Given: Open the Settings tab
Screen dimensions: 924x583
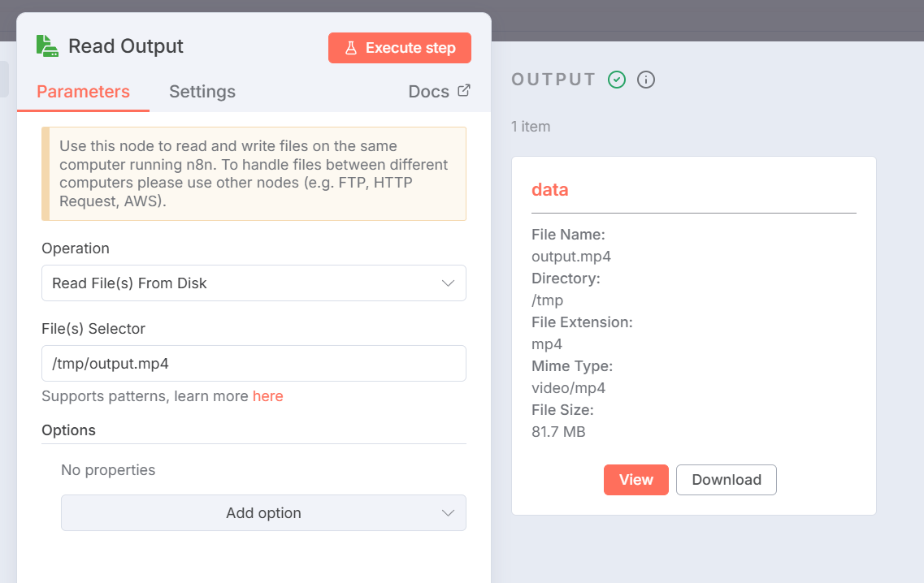Looking at the screenshot, I should (202, 92).
